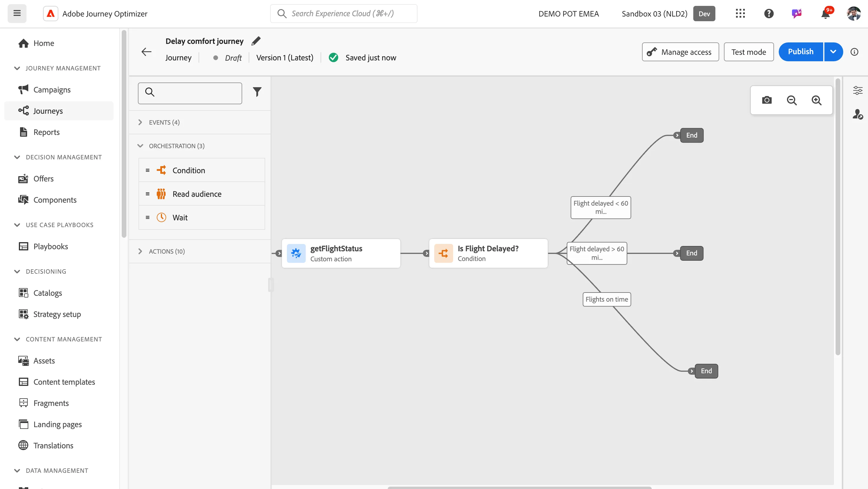This screenshot has height=489, width=868.
Task: Toggle the hamburger navigation menu
Action: point(17,14)
